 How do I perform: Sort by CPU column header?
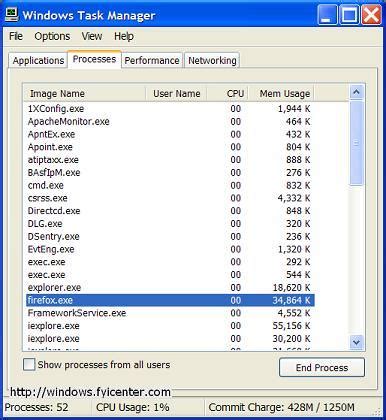coord(227,93)
